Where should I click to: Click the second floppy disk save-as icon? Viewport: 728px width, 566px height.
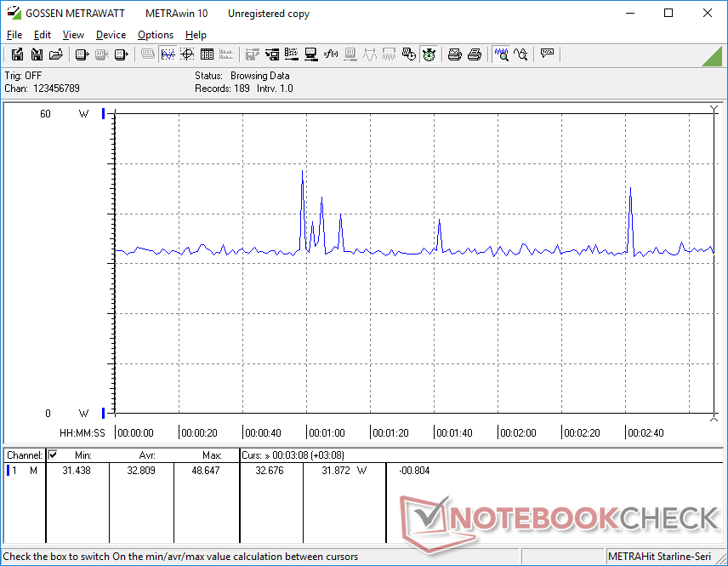(x=37, y=54)
